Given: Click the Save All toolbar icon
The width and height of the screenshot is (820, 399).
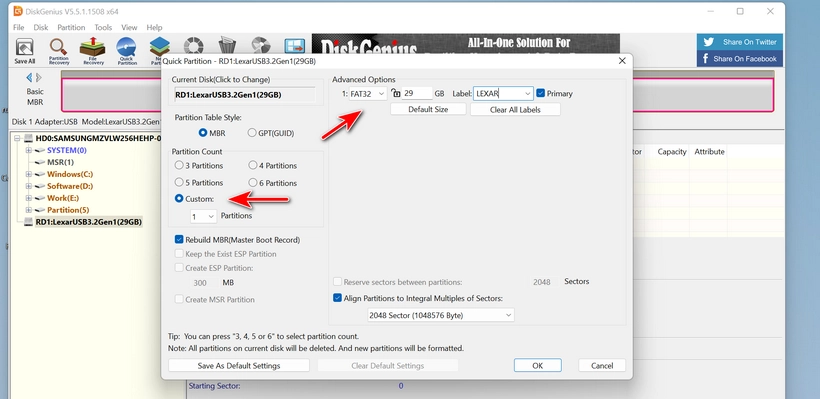Looking at the screenshot, I should [x=25, y=51].
